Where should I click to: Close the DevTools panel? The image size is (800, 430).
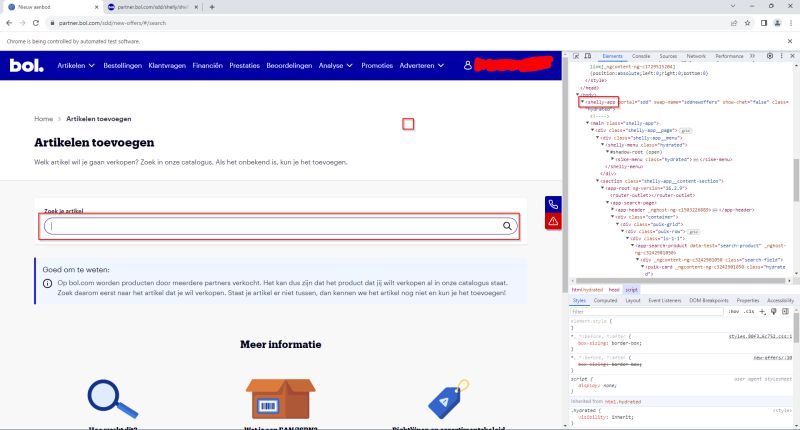(x=792, y=56)
